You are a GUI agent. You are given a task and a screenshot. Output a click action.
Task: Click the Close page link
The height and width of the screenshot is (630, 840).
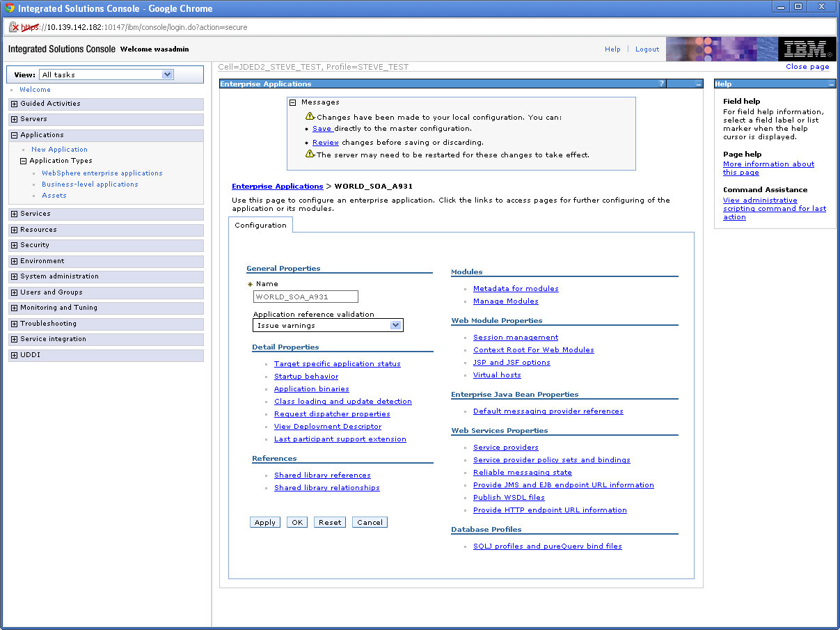pos(807,67)
